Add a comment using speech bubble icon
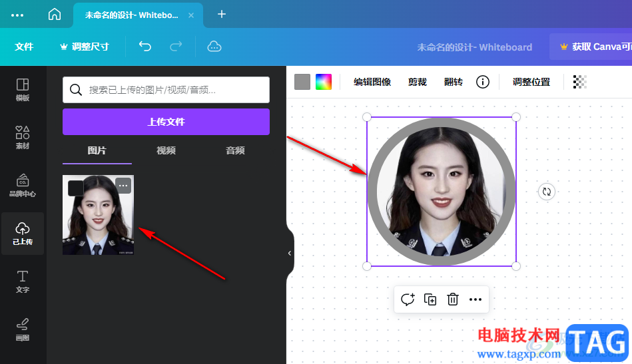This screenshot has height=364, width=632. pyautogui.click(x=408, y=299)
